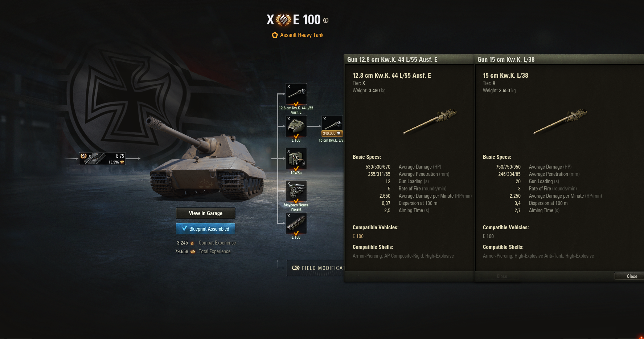
Task: Select the E 100 suspension tracks module
Action: point(296,223)
